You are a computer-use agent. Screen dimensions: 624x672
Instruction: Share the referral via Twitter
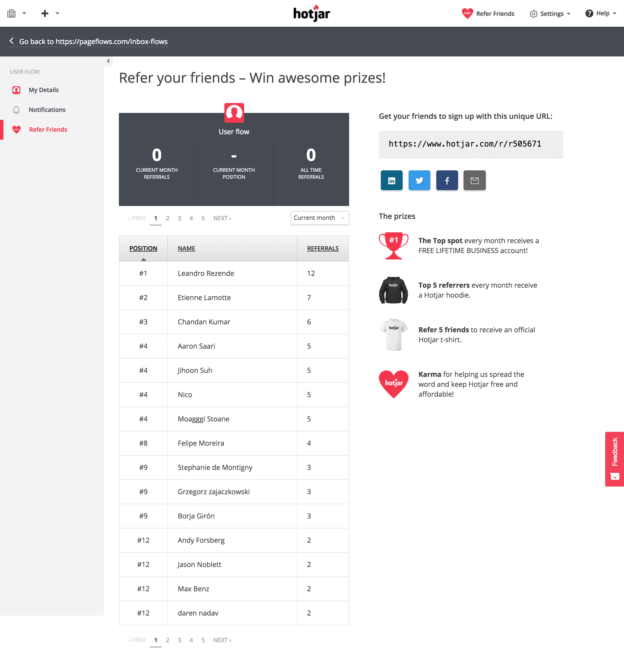tap(419, 181)
